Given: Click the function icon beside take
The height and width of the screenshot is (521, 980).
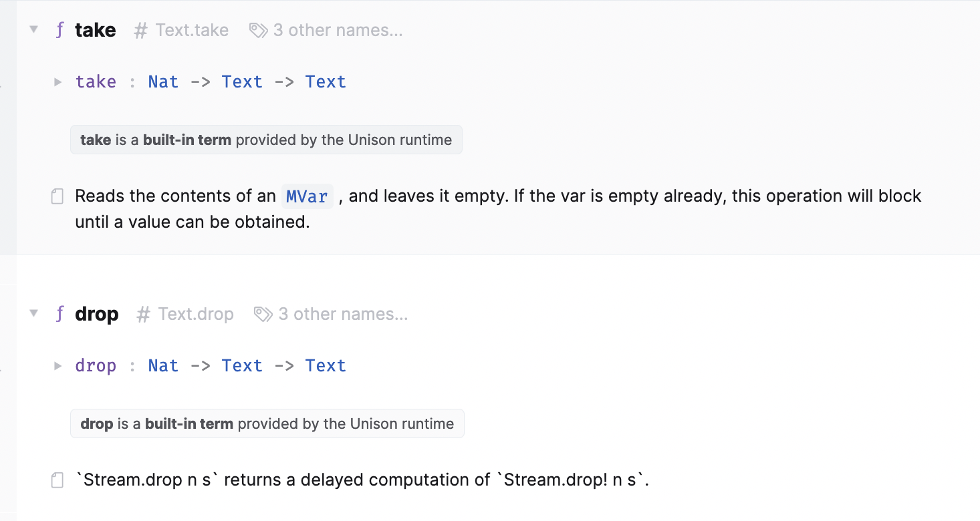Looking at the screenshot, I should pyautogui.click(x=59, y=29).
